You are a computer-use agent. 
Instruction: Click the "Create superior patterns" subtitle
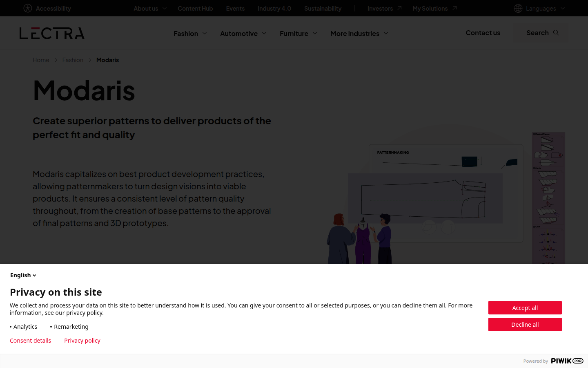tap(152, 128)
